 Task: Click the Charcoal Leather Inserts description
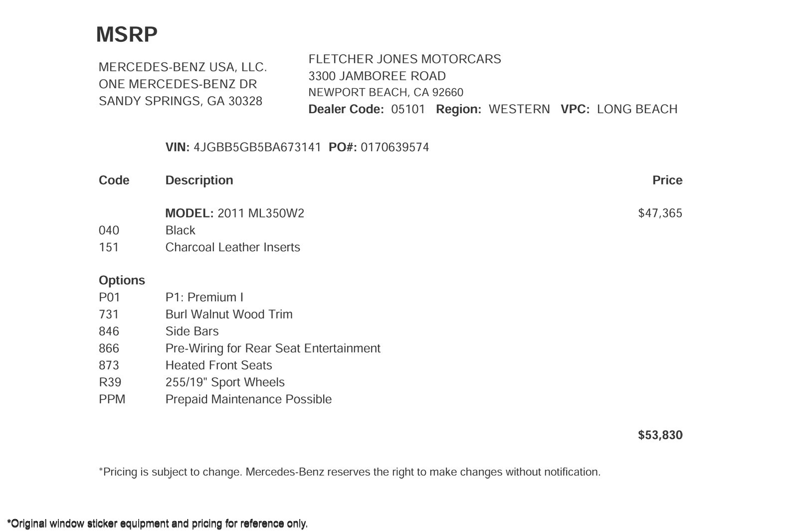click(232, 247)
